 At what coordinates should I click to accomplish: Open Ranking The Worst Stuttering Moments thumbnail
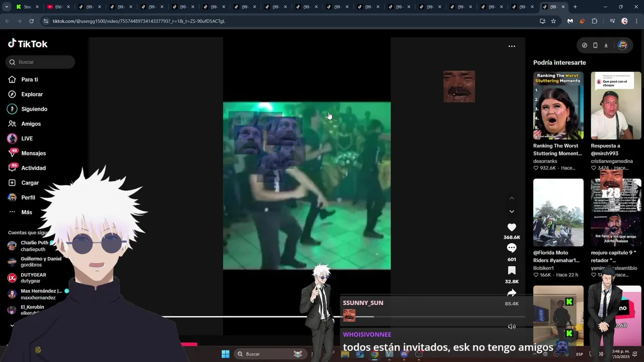[558, 106]
